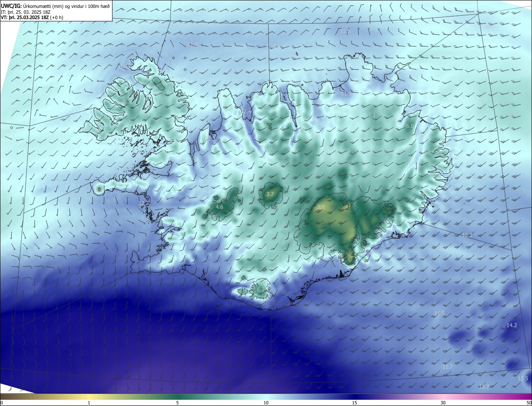Click the "0" tick on the color scale
The height and width of the screenshot is (406, 532).
2,403
